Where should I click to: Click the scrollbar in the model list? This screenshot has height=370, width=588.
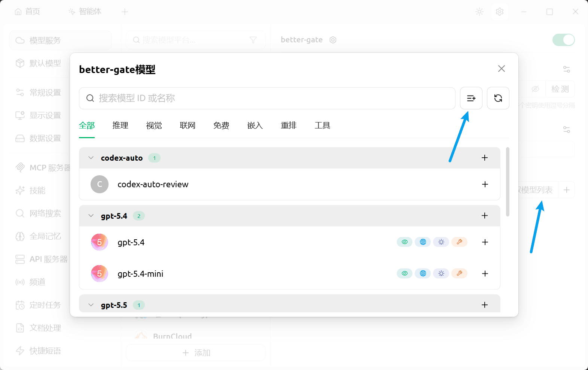[x=508, y=182]
